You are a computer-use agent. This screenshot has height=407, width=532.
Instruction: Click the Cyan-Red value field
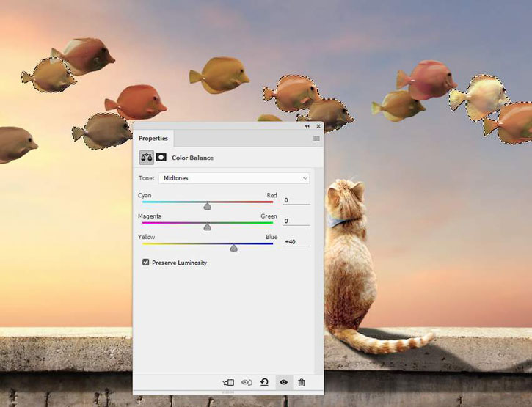point(296,200)
